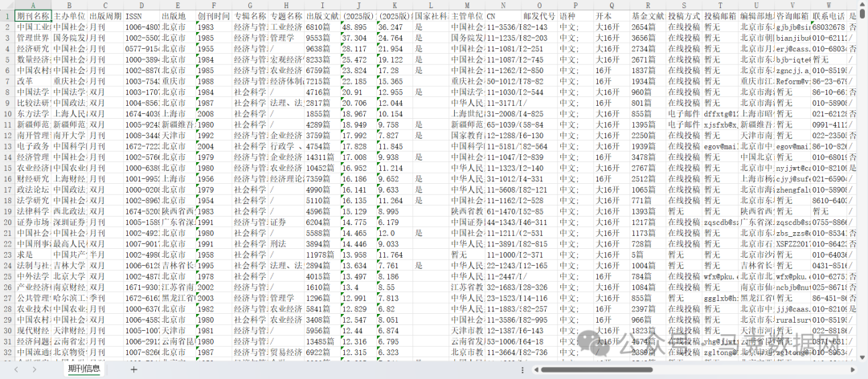
Task: Click the 出版周期 header cell
Action: coord(106,15)
